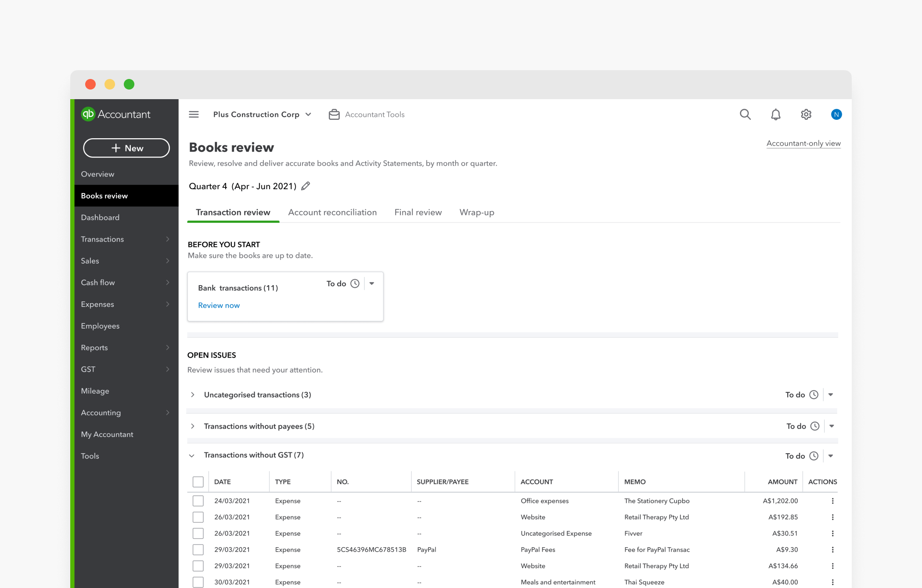Open the Plus Construction Corp company dropdown
The image size is (922, 588).
pos(262,115)
